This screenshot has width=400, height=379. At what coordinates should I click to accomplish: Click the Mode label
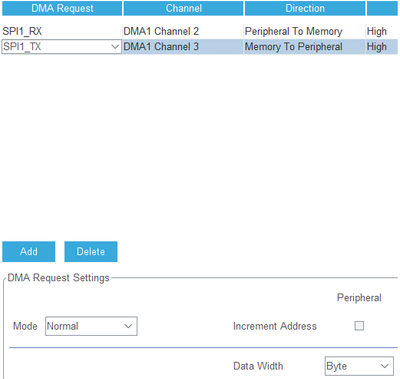click(25, 326)
